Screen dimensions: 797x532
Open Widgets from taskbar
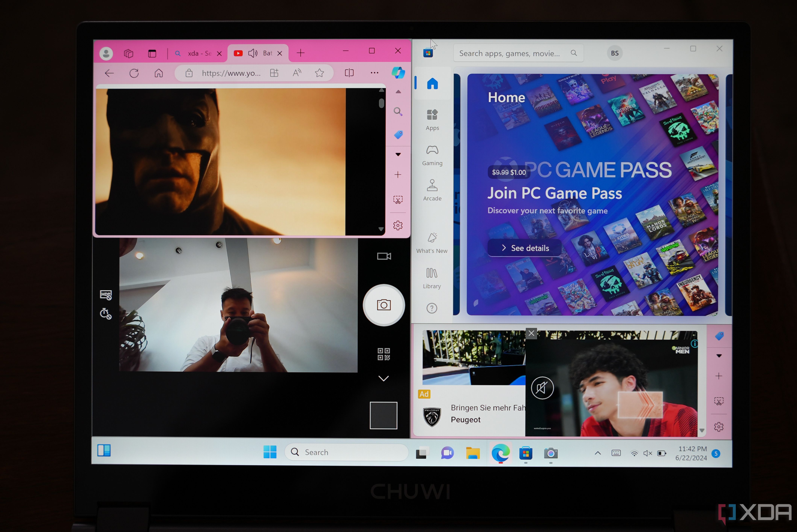point(104,451)
